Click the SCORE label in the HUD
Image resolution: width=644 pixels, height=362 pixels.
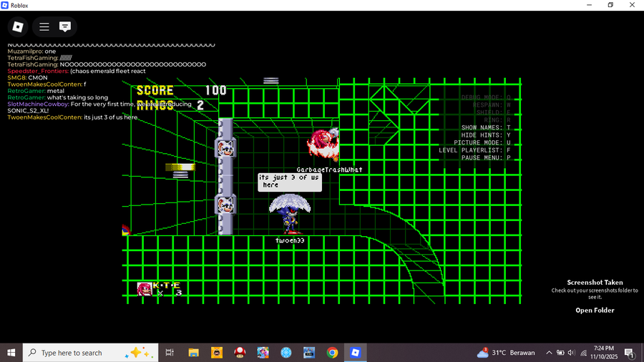[x=155, y=90]
